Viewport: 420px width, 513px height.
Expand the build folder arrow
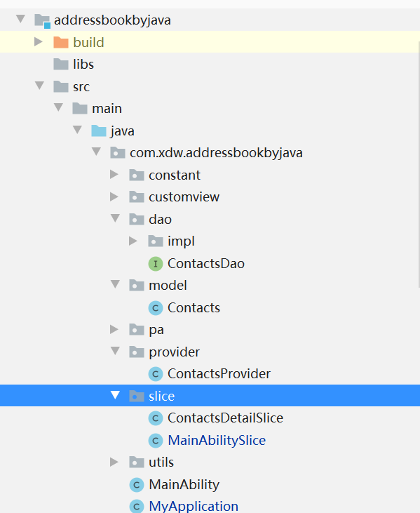[x=39, y=41]
